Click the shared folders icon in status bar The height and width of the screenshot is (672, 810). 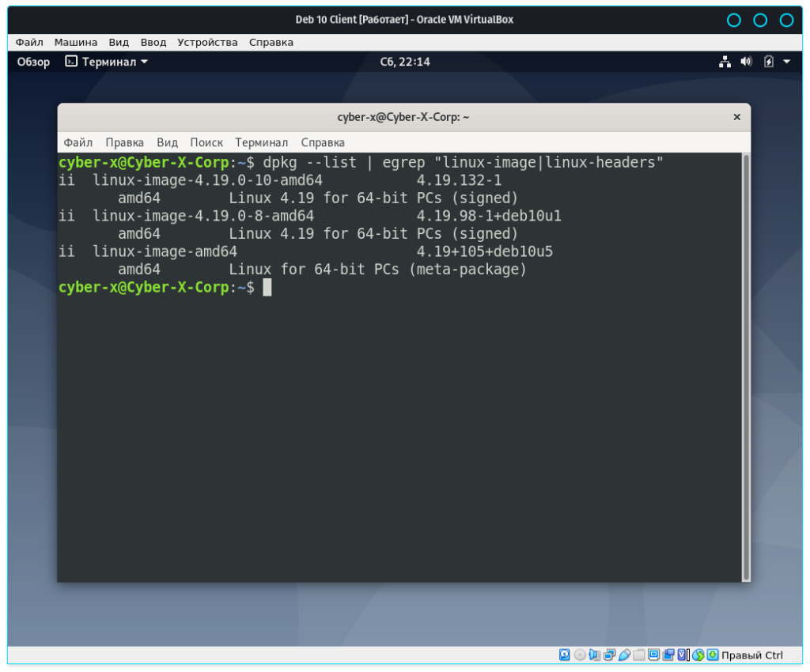point(639,655)
